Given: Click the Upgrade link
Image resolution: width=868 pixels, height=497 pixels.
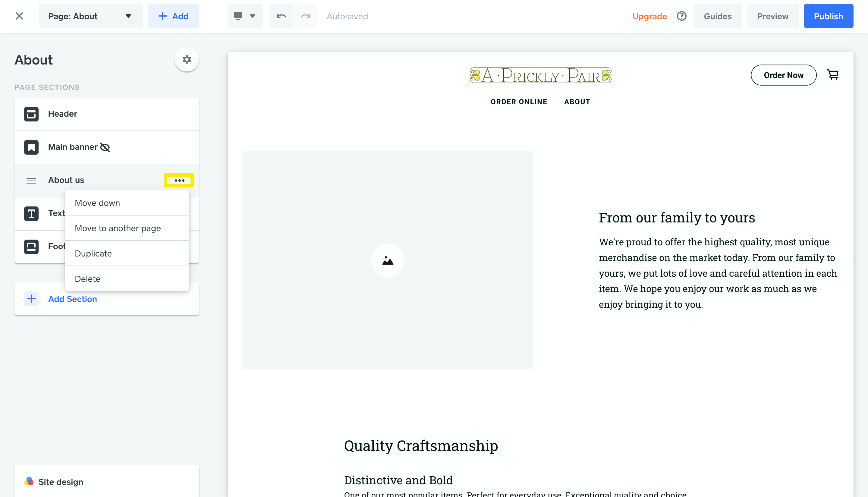Looking at the screenshot, I should click(650, 16).
